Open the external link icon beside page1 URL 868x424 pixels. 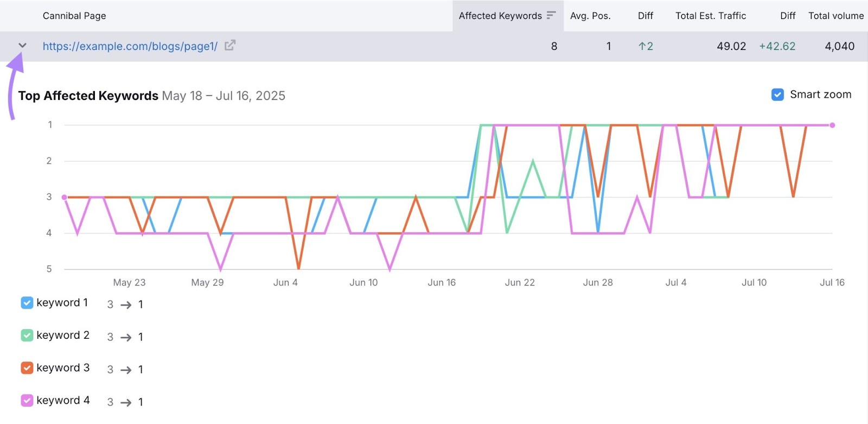(230, 46)
